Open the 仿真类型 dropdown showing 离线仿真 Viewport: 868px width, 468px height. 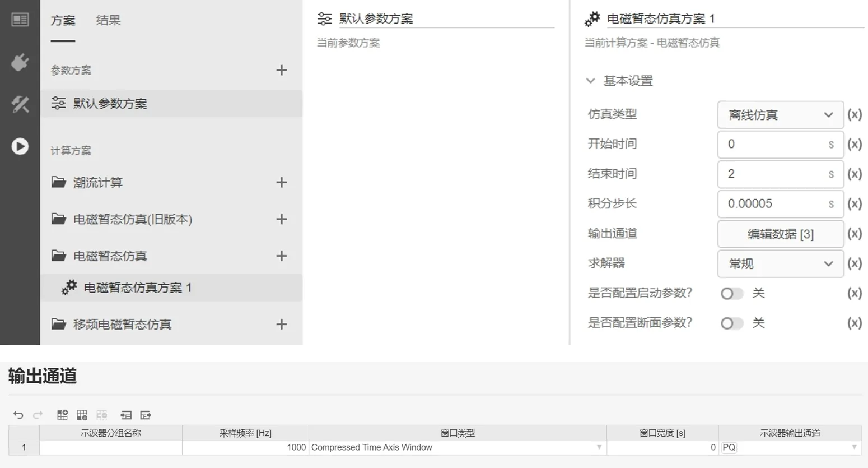click(x=780, y=114)
